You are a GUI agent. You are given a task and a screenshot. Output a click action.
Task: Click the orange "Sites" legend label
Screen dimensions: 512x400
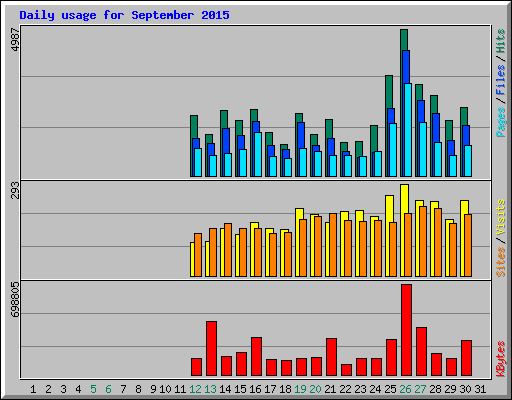click(500, 262)
